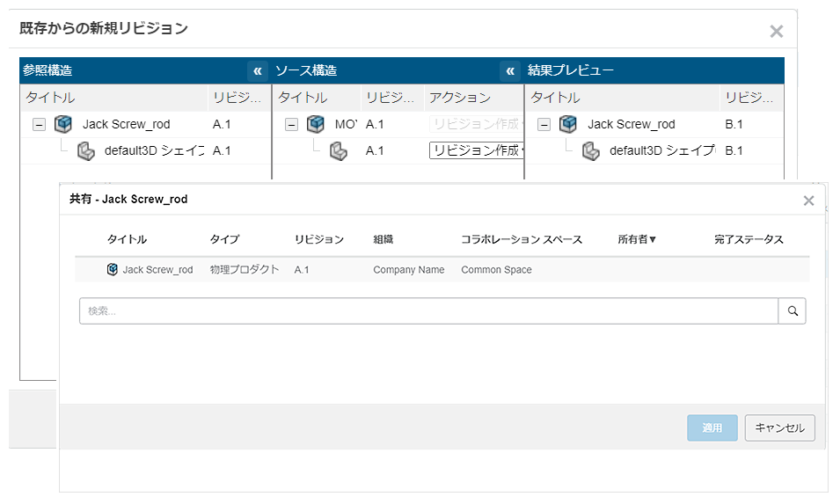Collapse the 参照構造 panel with double chevron
The image size is (840, 504).
click(x=257, y=70)
